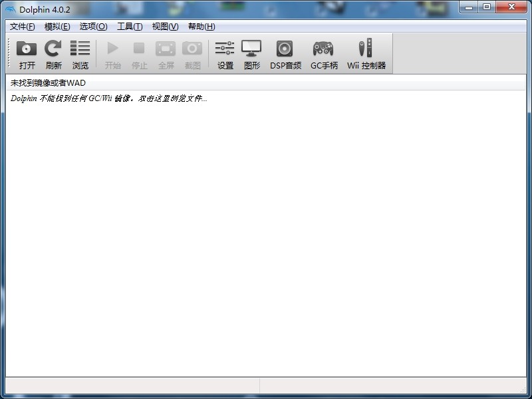This screenshot has width=532, height=399.
Task: Click the greyed 开始 (Start) play icon
Action: [x=112, y=49]
